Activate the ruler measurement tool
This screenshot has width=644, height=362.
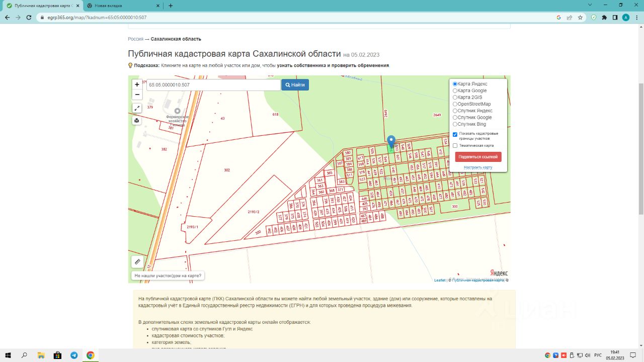point(137,262)
